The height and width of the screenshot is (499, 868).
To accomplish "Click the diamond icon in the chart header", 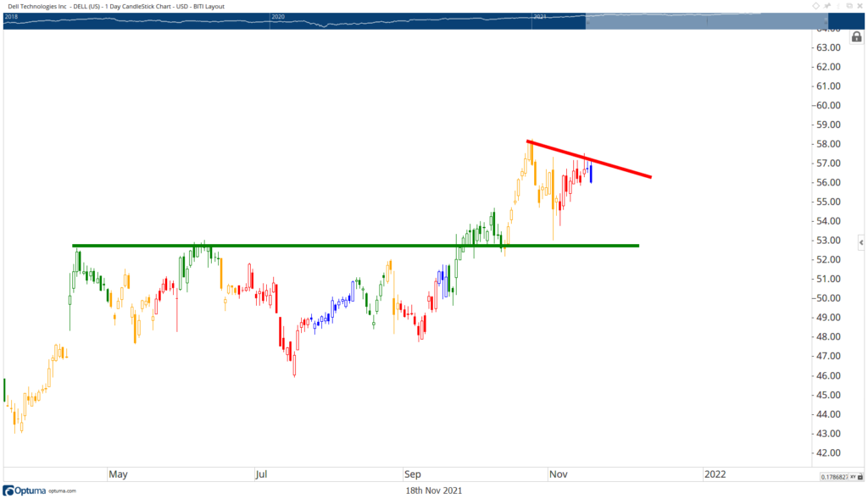I will pyautogui.click(x=815, y=6).
